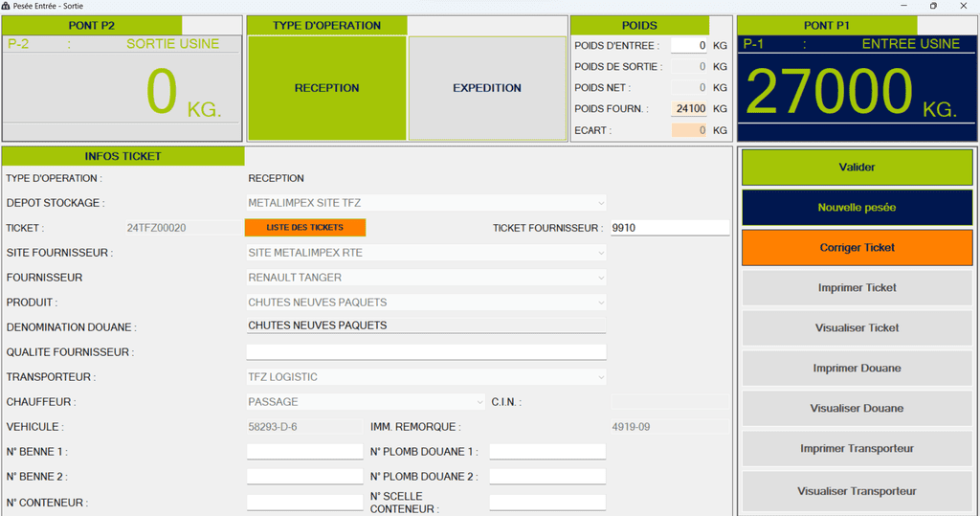Expand the SITE FOURNISSEUR dropdown
Viewport: 980px width, 516px height.
pyautogui.click(x=426, y=253)
